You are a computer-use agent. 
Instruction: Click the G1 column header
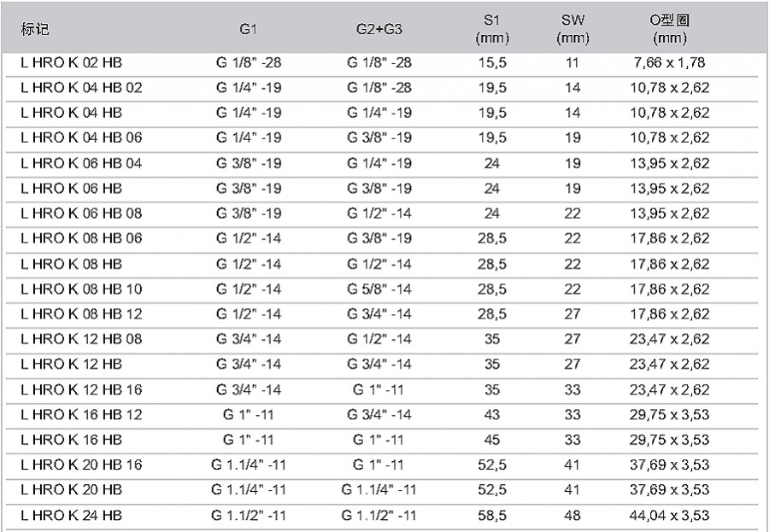[248, 29]
